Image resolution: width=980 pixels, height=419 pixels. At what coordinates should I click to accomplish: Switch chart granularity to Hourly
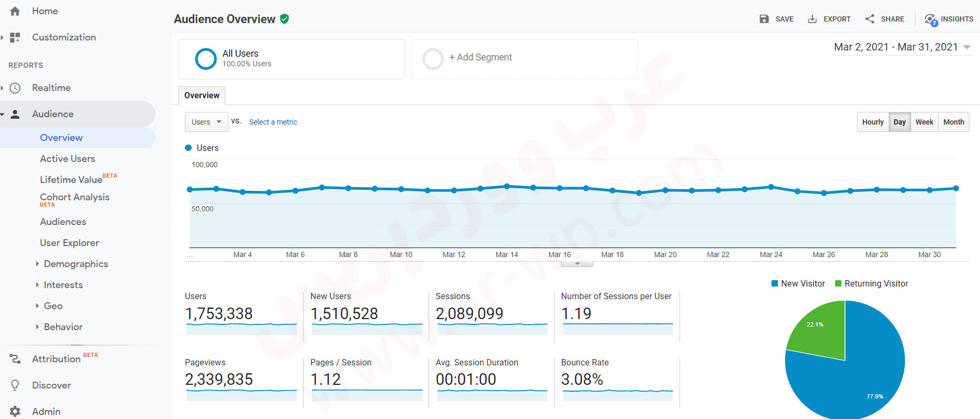click(x=872, y=122)
